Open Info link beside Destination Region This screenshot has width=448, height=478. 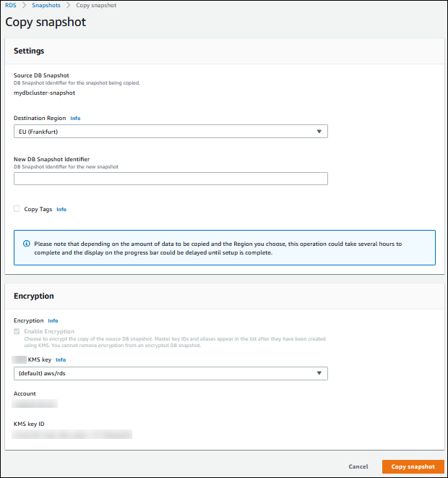pyautogui.click(x=75, y=118)
